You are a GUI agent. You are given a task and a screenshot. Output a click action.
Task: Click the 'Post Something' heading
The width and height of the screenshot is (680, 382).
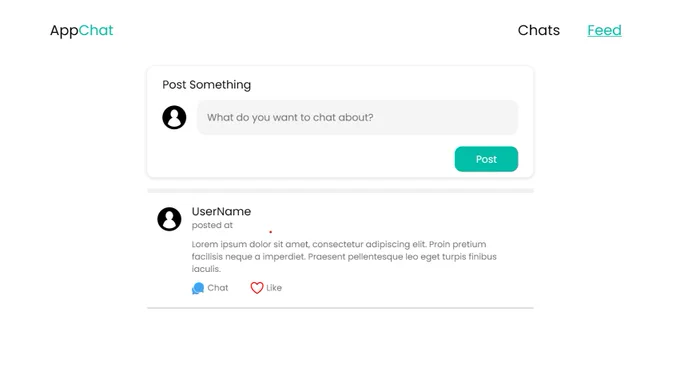point(206,85)
